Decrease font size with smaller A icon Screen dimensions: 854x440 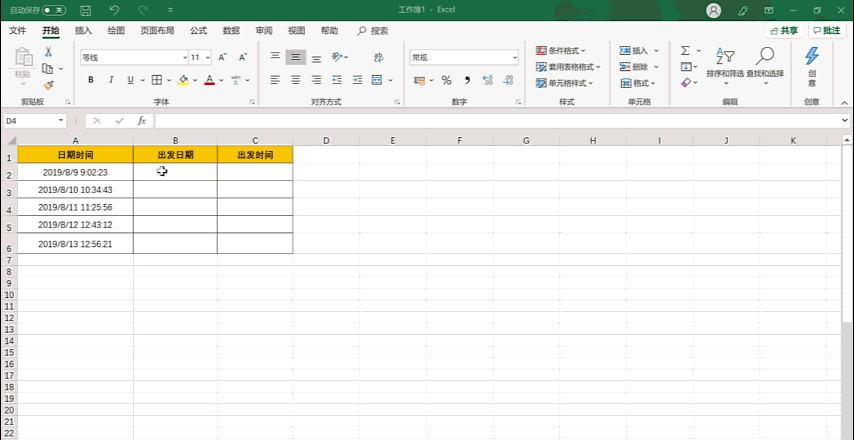point(243,57)
